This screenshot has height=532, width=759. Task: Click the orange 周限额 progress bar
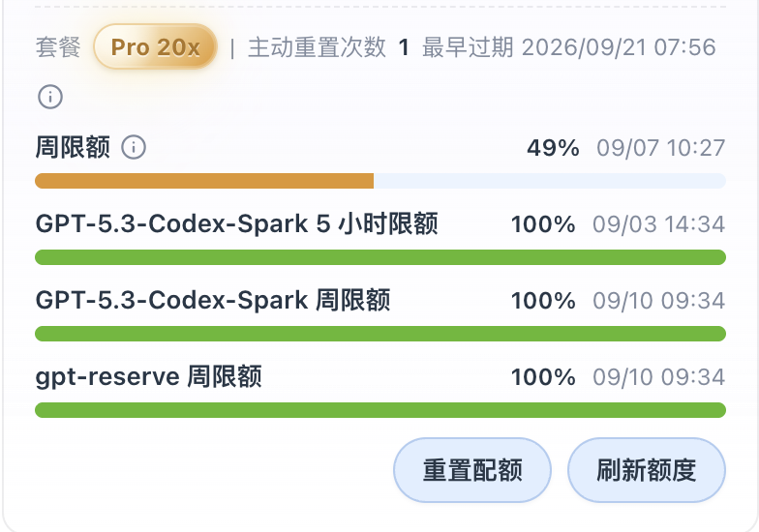380,181
